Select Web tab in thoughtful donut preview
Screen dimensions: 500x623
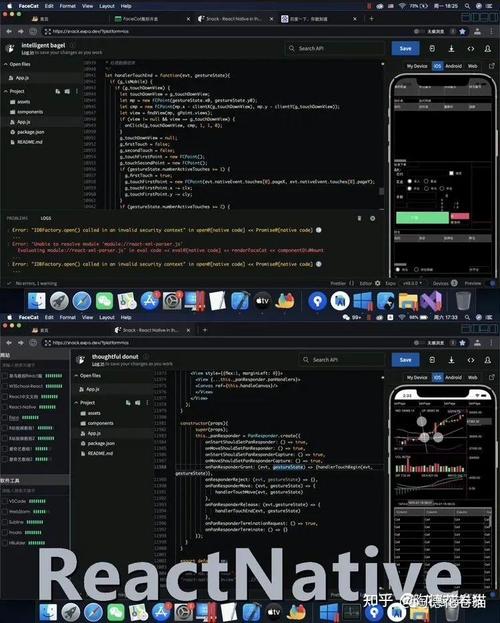(x=473, y=377)
